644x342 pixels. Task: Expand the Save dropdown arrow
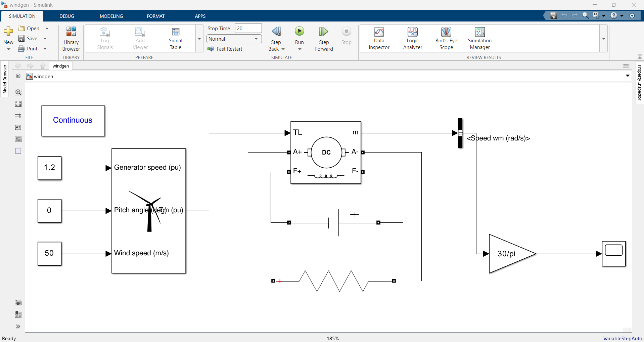point(45,39)
